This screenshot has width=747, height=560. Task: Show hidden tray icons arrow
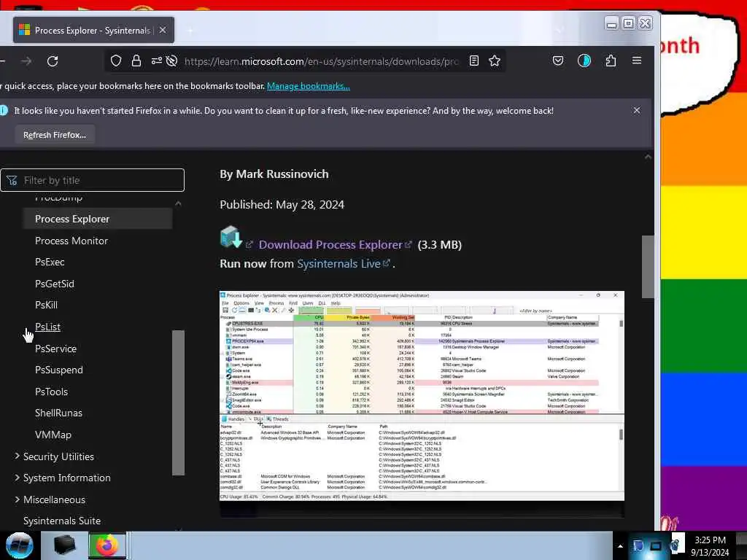(x=620, y=546)
